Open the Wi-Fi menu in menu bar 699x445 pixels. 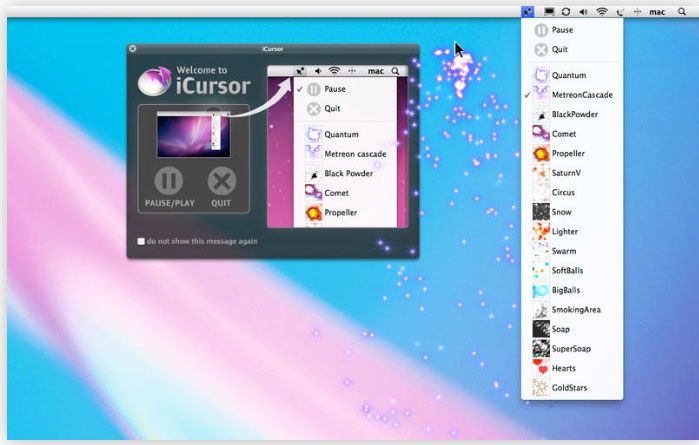tap(602, 12)
